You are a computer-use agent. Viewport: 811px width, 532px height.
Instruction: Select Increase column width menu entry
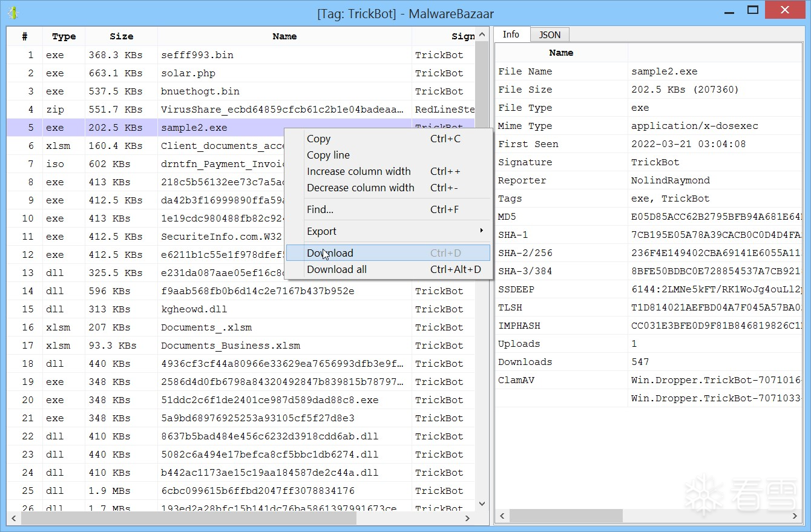click(x=387, y=171)
